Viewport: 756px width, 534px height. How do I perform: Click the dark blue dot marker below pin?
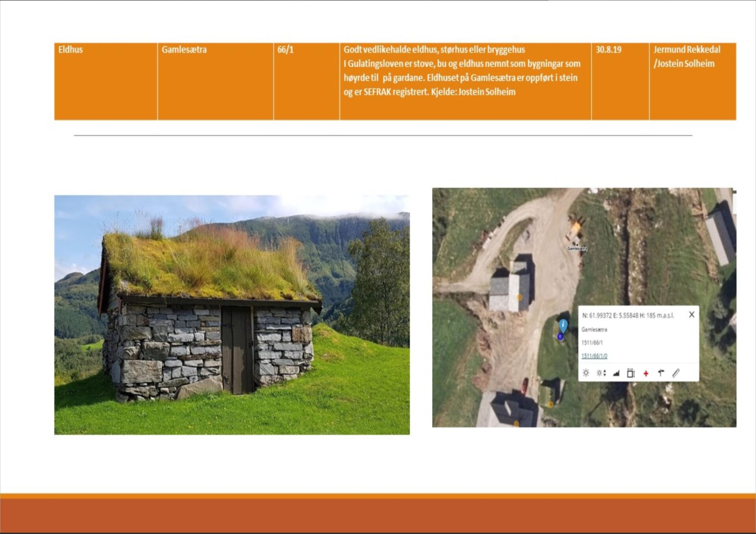point(560,336)
